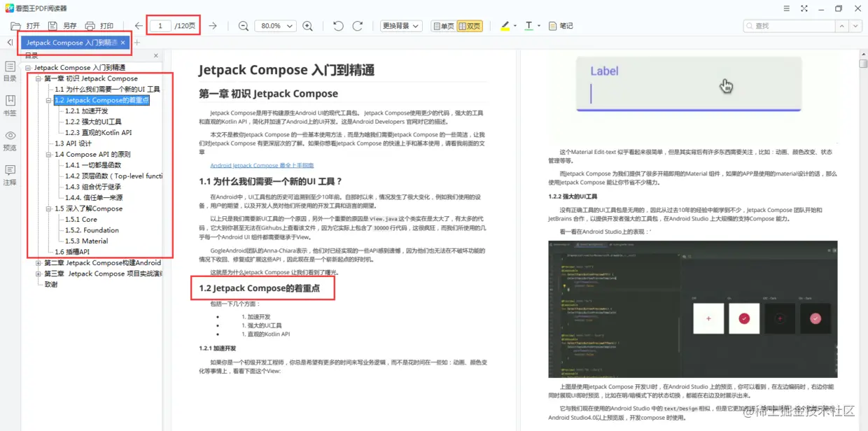The width and height of the screenshot is (868, 431).
Task: Select outline item 1.3 API 设计
Action: coord(73,143)
